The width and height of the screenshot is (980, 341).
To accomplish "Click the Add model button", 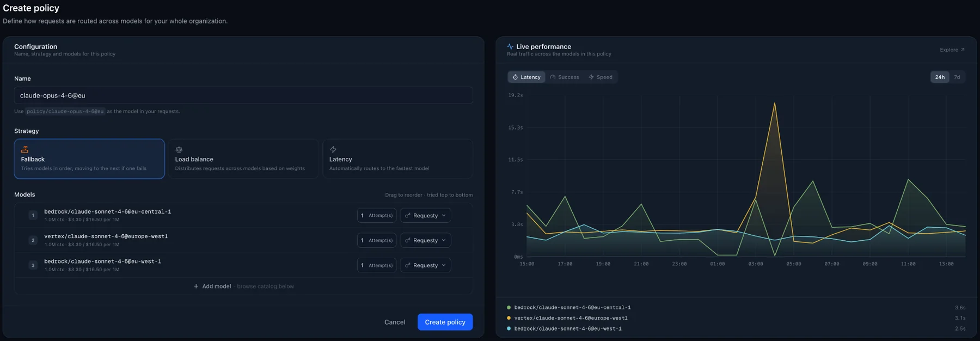I will coord(212,287).
